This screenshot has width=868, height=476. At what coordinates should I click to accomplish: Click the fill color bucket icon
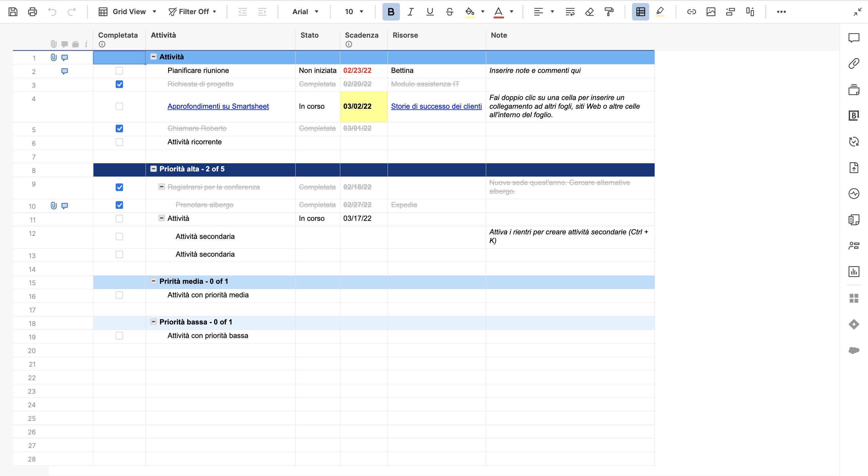click(x=470, y=12)
